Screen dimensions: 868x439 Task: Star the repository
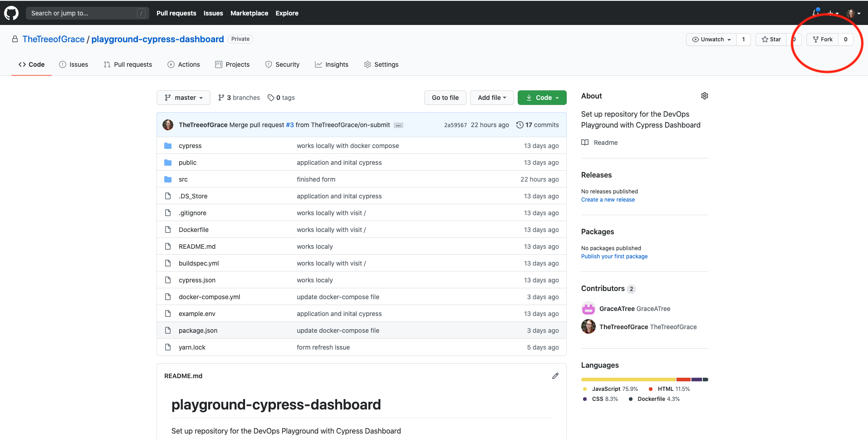(771, 39)
